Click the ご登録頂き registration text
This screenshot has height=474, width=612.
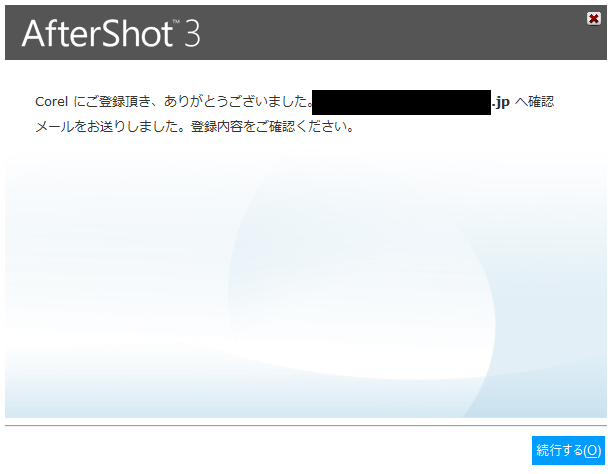(118, 102)
